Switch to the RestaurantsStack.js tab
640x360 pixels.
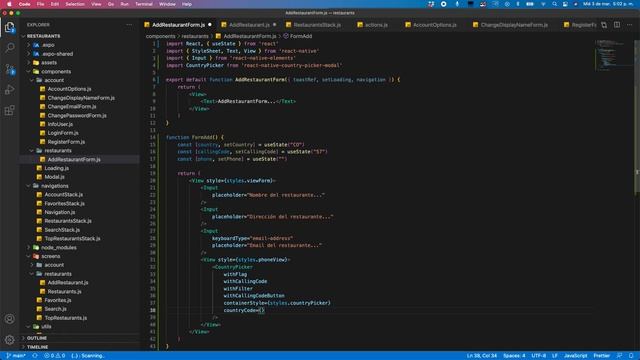317,25
